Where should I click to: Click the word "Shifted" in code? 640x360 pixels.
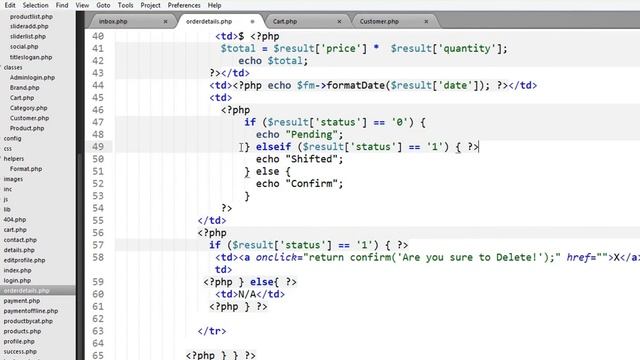click(x=312, y=159)
